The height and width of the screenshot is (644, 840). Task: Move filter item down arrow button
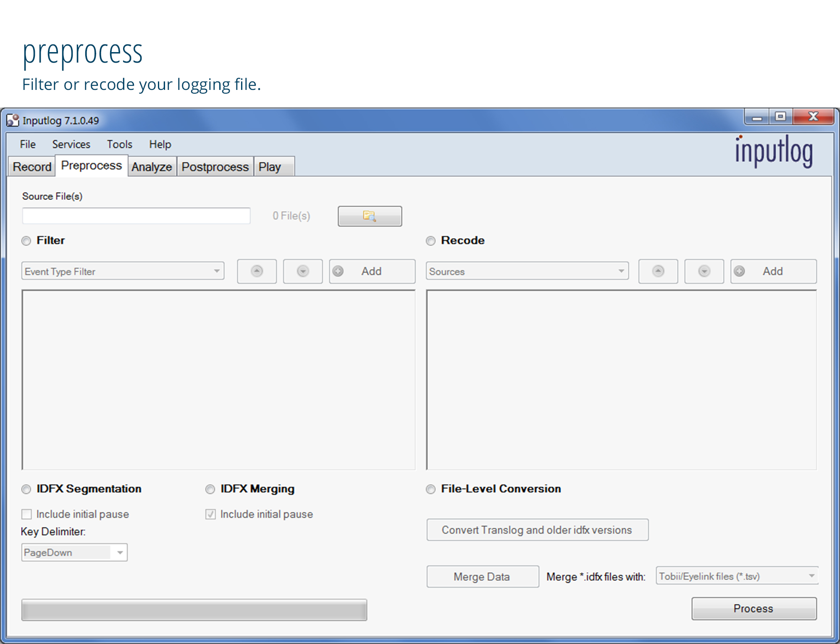coord(303,271)
